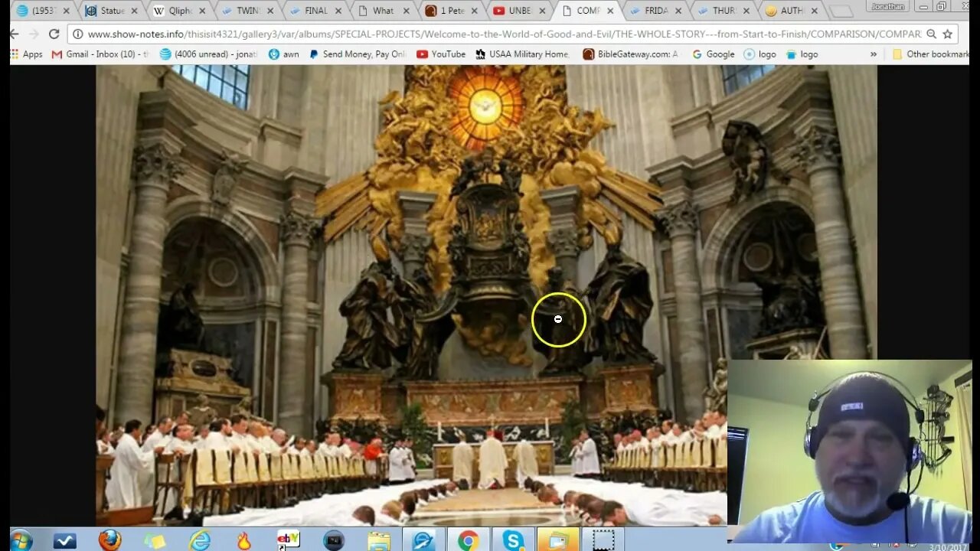The width and height of the screenshot is (980, 551).
Task: Launch Firefox from the taskbar
Action: click(110, 540)
